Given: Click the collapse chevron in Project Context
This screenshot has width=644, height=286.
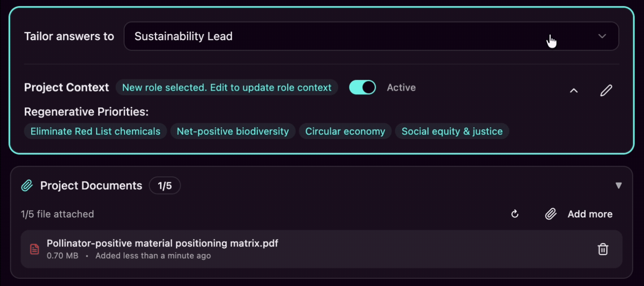Looking at the screenshot, I should (574, 90).
